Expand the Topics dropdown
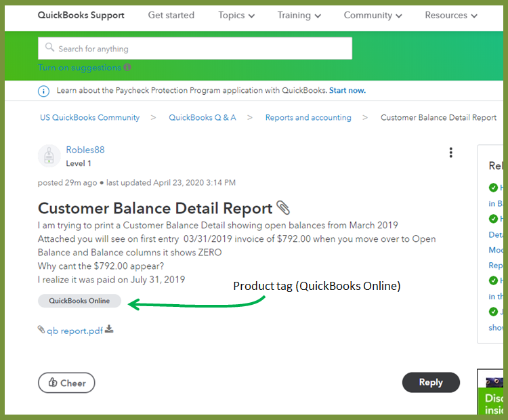 click(236, 15)
